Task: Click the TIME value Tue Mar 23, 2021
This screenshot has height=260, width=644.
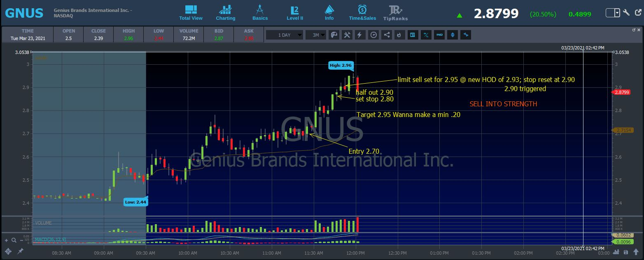Action: [x=28, y=38]
